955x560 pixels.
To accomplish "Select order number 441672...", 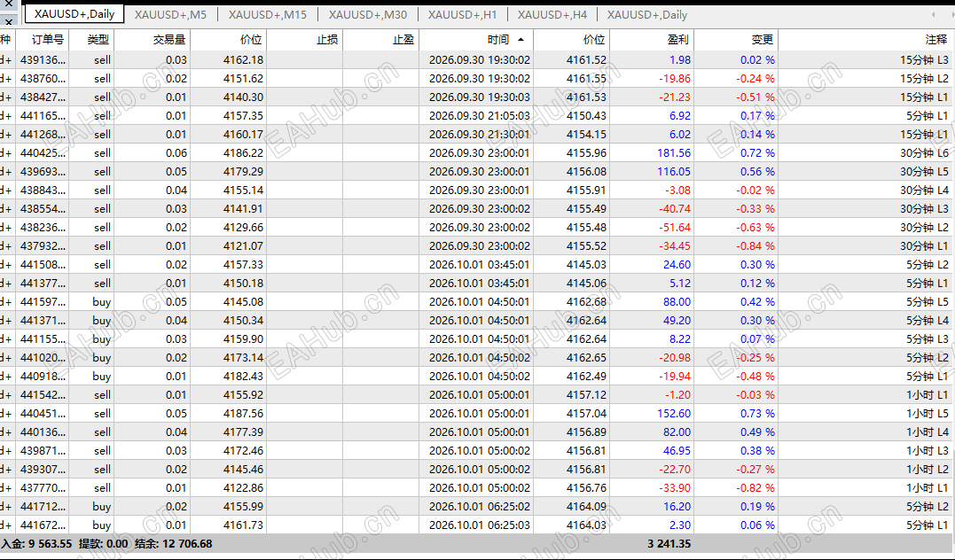I will pyautogui.click(x=43, y=525).
